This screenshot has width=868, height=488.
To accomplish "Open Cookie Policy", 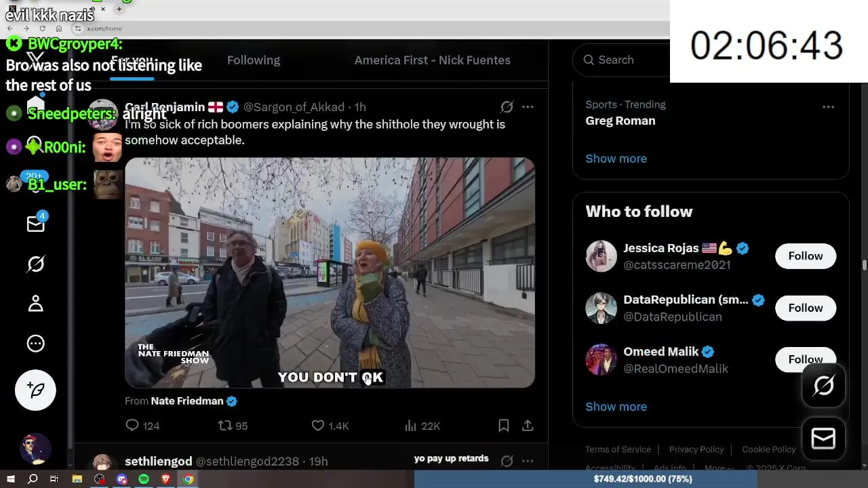I will click(x=768, y=449).
